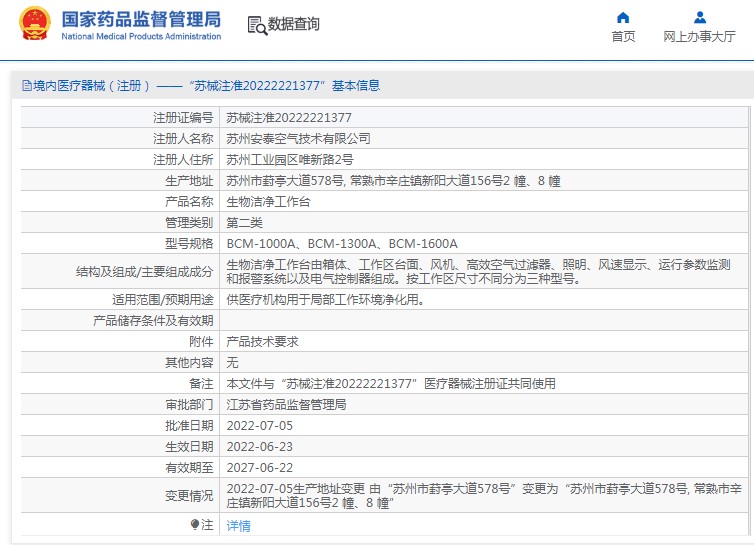Click 国家药品监督管理局 site title
The image size is (754, 545).
(141, 19)
